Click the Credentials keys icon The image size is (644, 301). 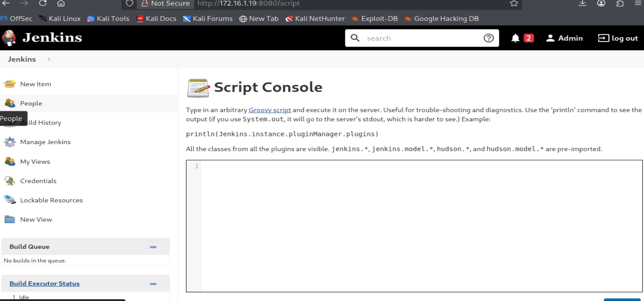tap(10, 181)
